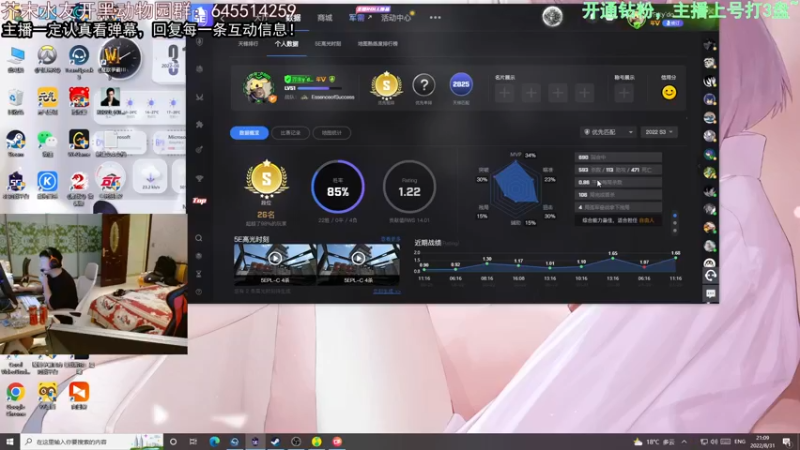The image size is (800, 450).
Task: Play the first 5EPL-C highlight video
Action: [x=275, y=258]
